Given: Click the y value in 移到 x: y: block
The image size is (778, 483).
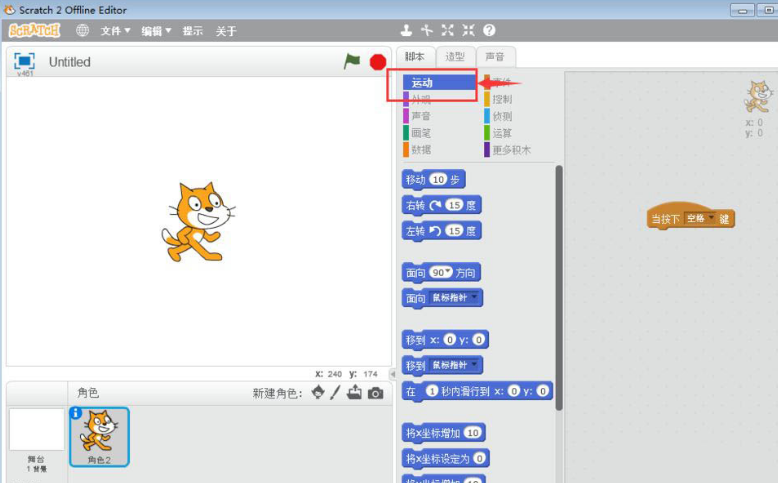Looking at the screenshot, I should pos(478,340).
